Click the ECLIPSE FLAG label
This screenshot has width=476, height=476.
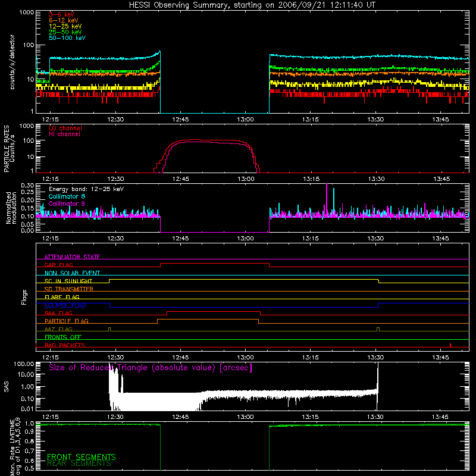(x=65, y=305)
